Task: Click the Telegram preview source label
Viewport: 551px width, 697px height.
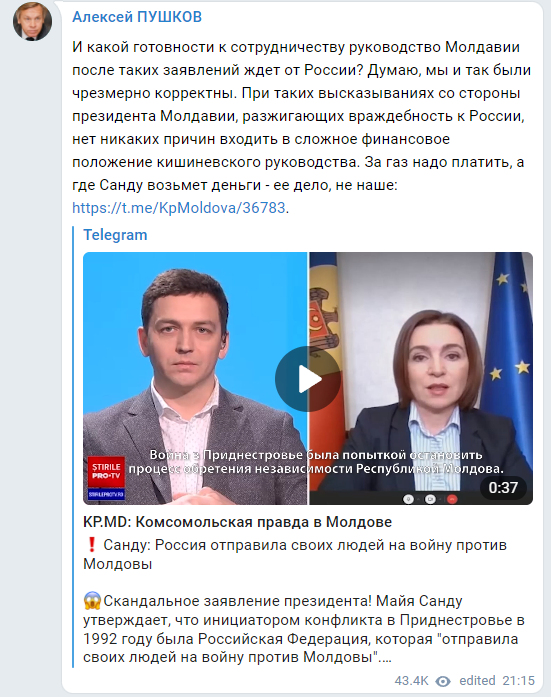Action: pyautogui.click(x=115, y=235)
